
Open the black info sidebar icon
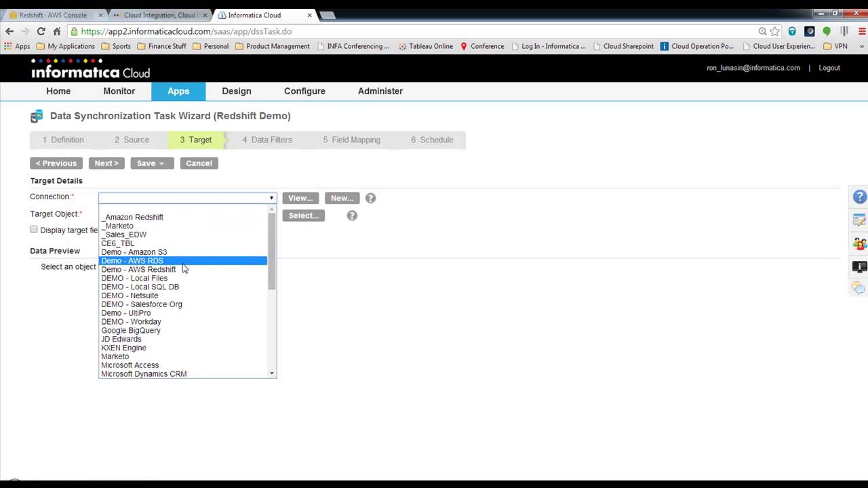pyautogui.click(x=859, y=266)
